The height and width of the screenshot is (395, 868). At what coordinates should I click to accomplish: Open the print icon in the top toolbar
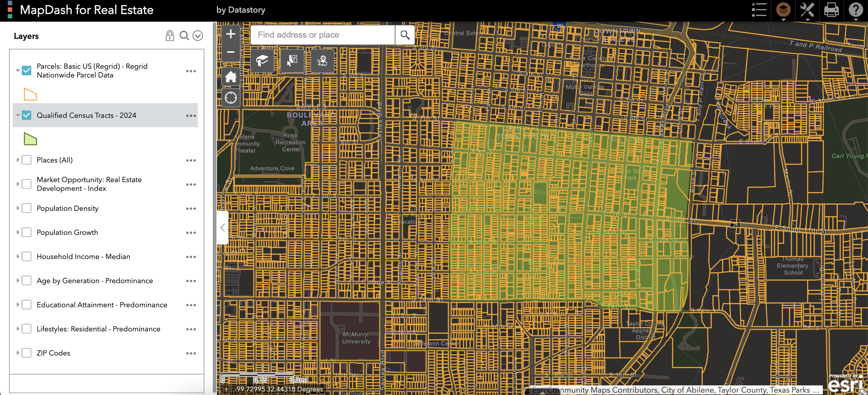click(x=832, y=10)
